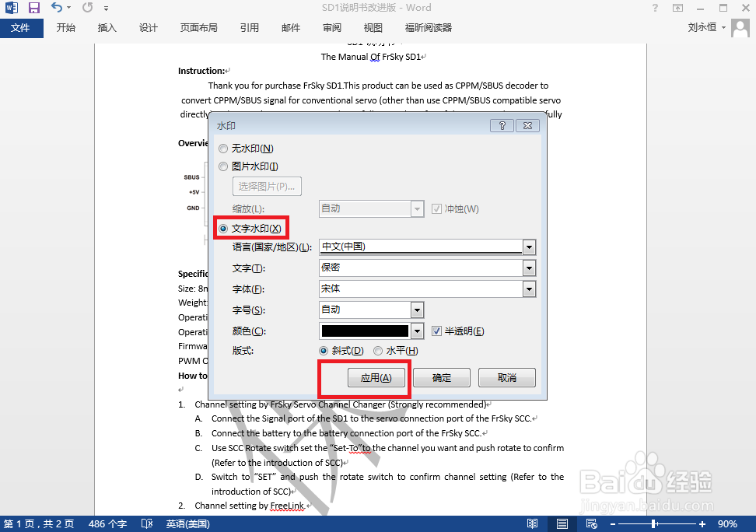Click the 取消 button

click(507, 378)
